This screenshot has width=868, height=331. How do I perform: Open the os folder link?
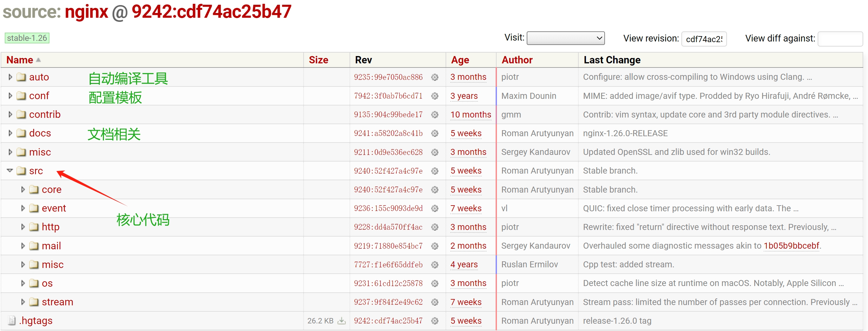point(47,283)
